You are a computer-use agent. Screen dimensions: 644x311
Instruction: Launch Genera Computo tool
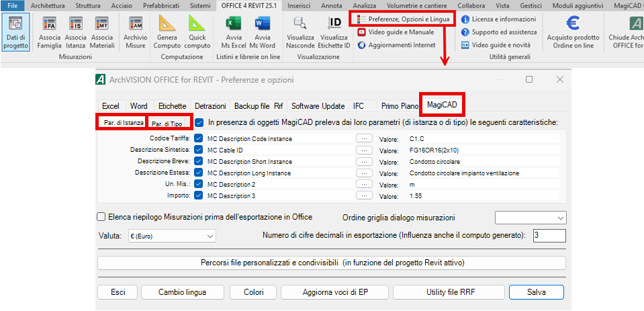pos(167,32)
